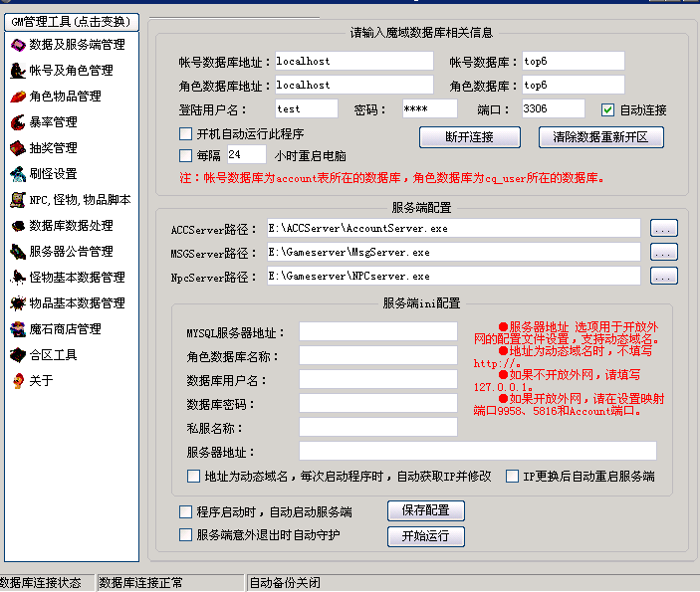The width and height of the screenshot is (700, 592).
Task: Click the 数据库数据处理 sidebar icon
Action: coord(18,226)
